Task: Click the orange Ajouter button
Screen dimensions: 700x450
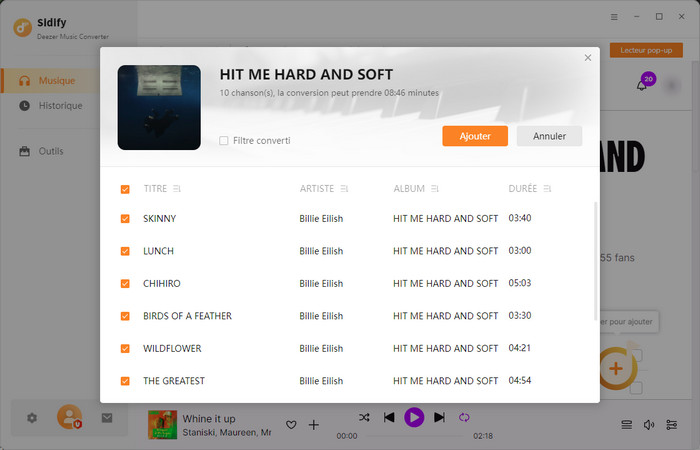Action: pos(475,136)
